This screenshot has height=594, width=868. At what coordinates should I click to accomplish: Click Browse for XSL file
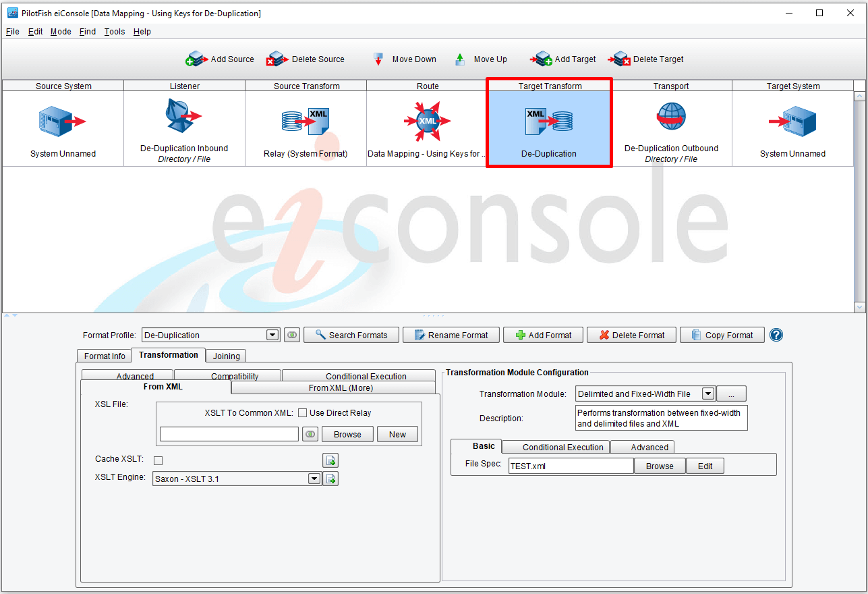tap(347, 434)
